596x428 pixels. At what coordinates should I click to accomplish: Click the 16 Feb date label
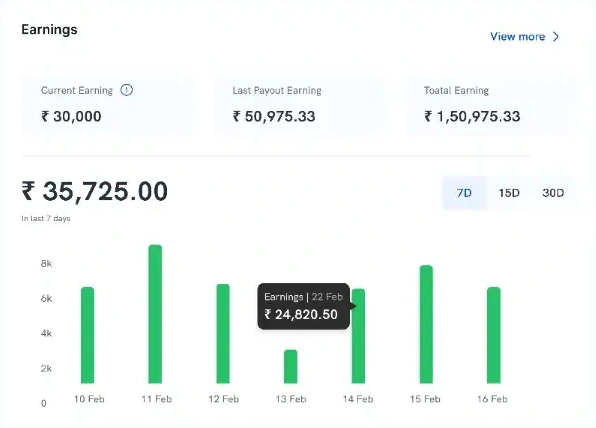492,399
